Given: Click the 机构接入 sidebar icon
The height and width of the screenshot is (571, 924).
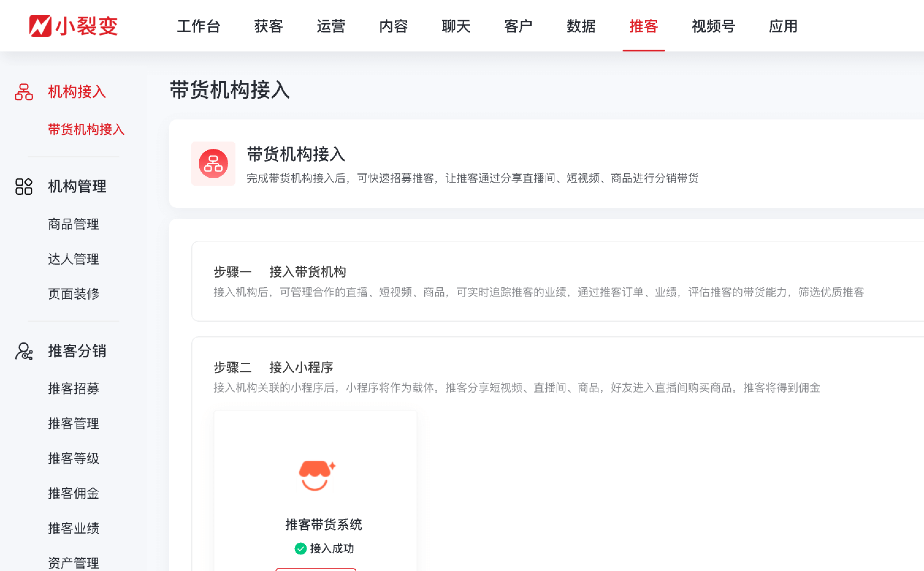Looking at the screenshot, I should pos(24,92).
